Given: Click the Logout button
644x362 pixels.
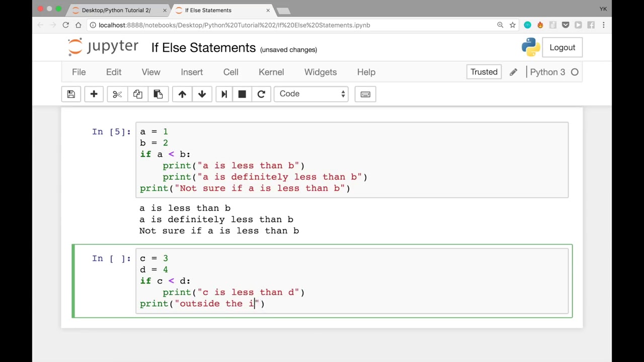Looking at the screenshot, I should click(562, 47).
